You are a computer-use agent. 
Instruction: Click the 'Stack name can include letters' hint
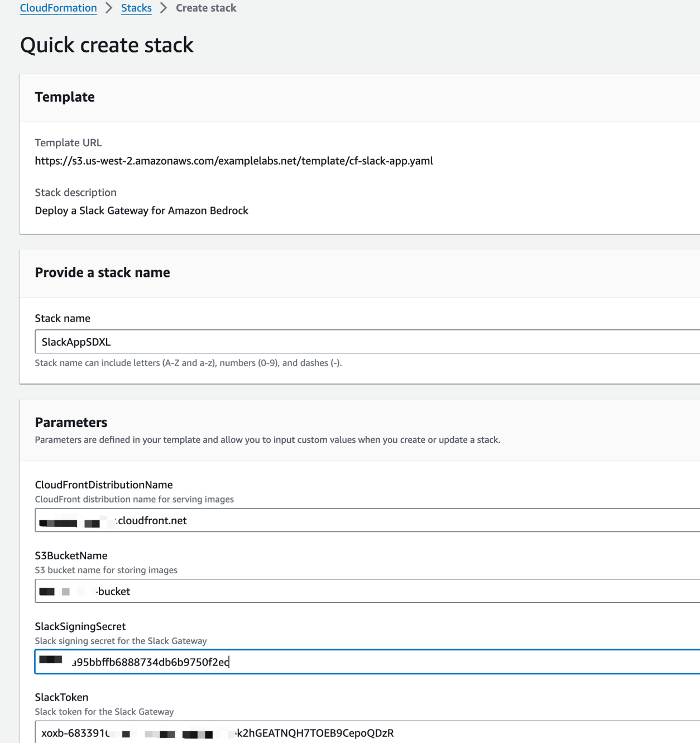point(188,363)
